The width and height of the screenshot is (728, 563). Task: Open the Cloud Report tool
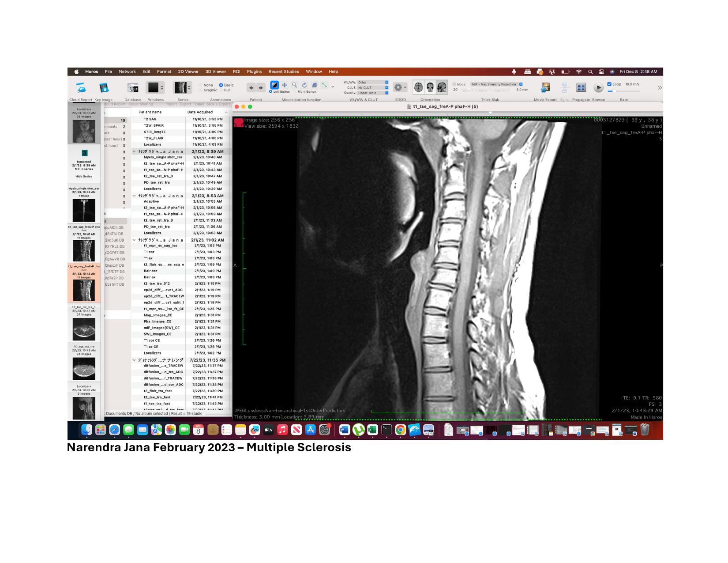[81, 88]
